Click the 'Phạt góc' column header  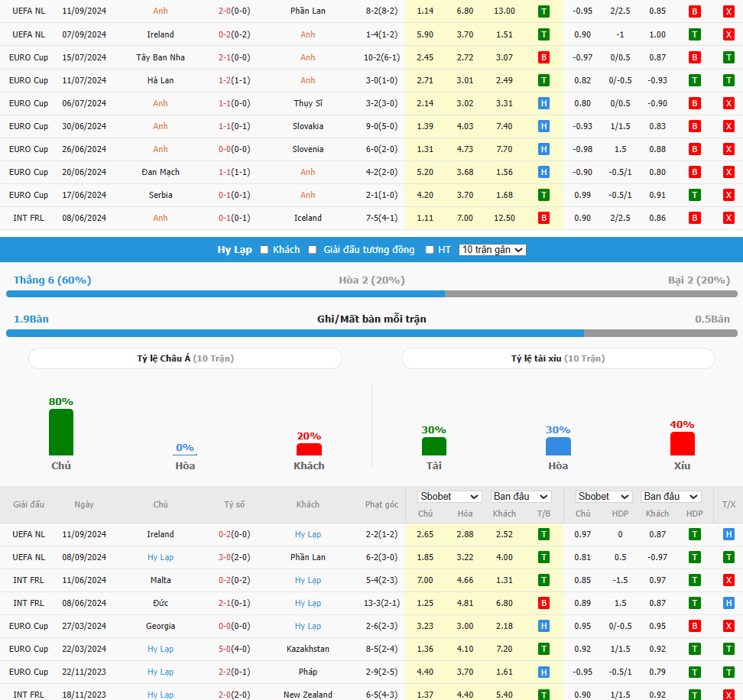382,504
